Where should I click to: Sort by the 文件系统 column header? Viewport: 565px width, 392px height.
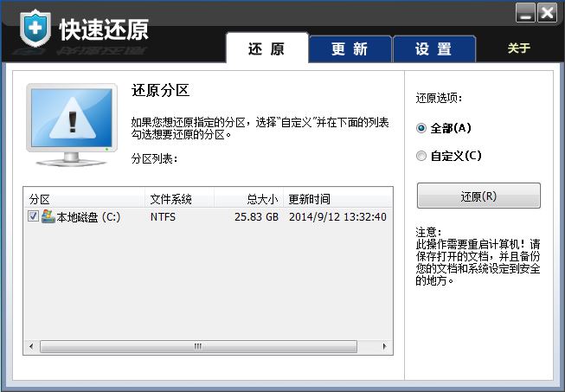179,198
